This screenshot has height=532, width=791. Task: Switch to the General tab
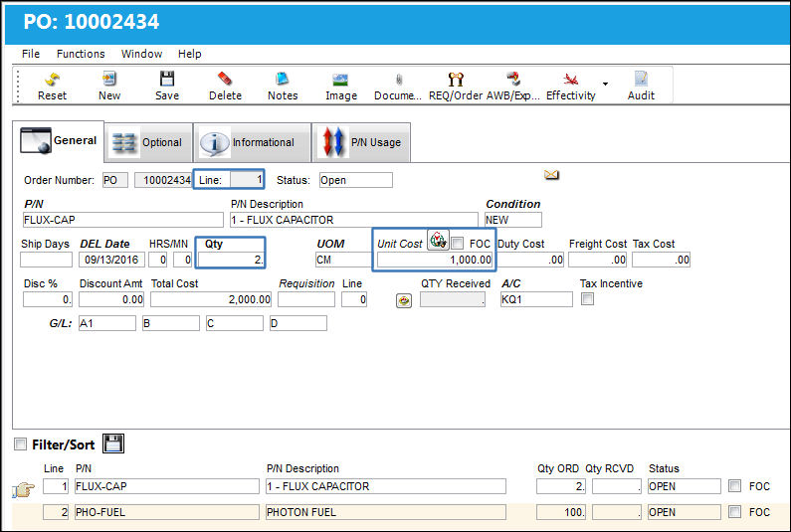59,141
